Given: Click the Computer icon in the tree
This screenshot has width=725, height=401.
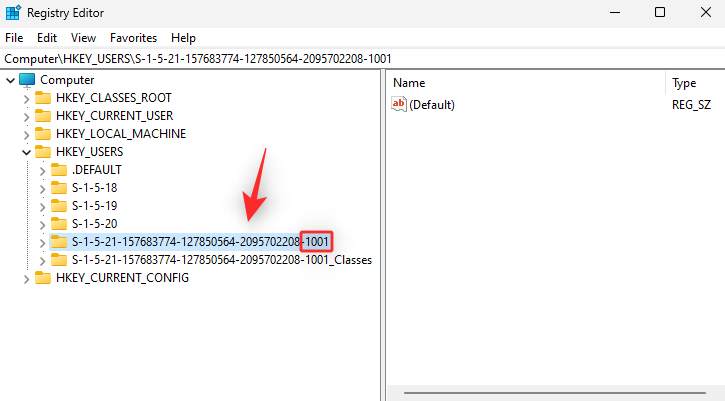Looking at the screenshot, I should (27, 80).
